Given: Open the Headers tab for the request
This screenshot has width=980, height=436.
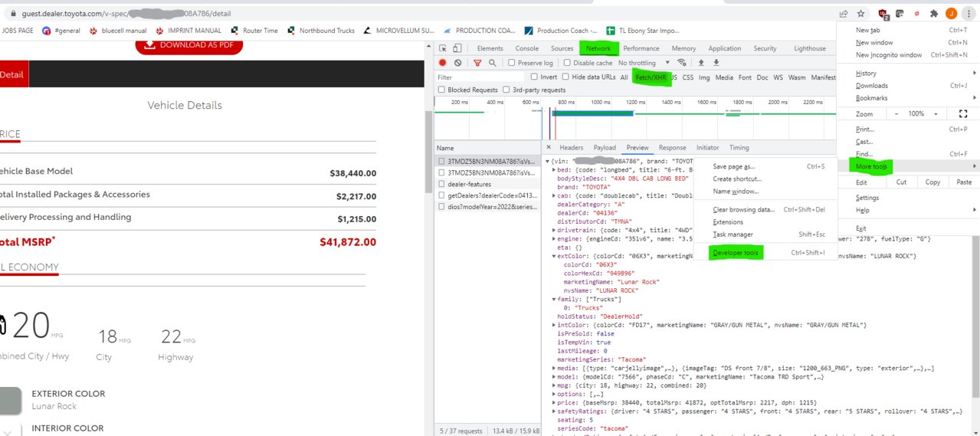Looking at the screenshot, I should click(x=571, y=147).
